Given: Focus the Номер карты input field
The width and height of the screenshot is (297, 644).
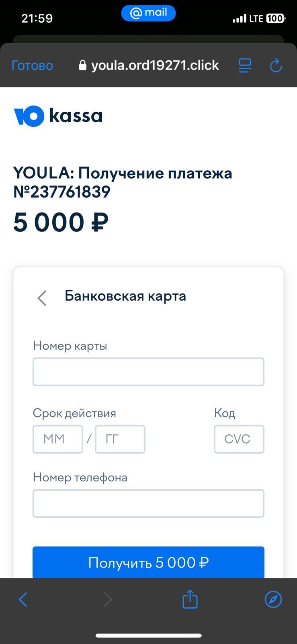Looking at the screenshot, I should (x=148, y=372).
